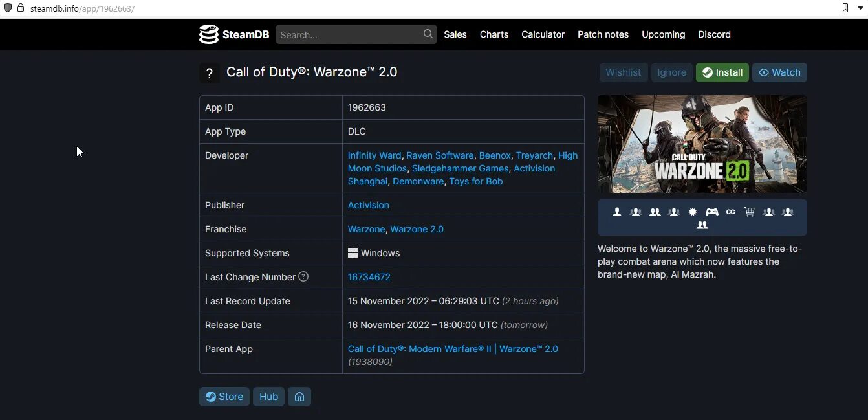Image resolution: width=868 pixels, height=420 pixels.
Task: Open the Sledgehammer Games developer link
Action: 461,168
